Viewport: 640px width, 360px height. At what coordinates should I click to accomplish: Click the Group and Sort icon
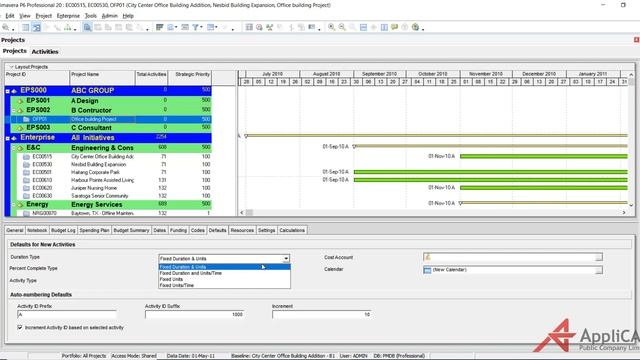tap(211, 27)
